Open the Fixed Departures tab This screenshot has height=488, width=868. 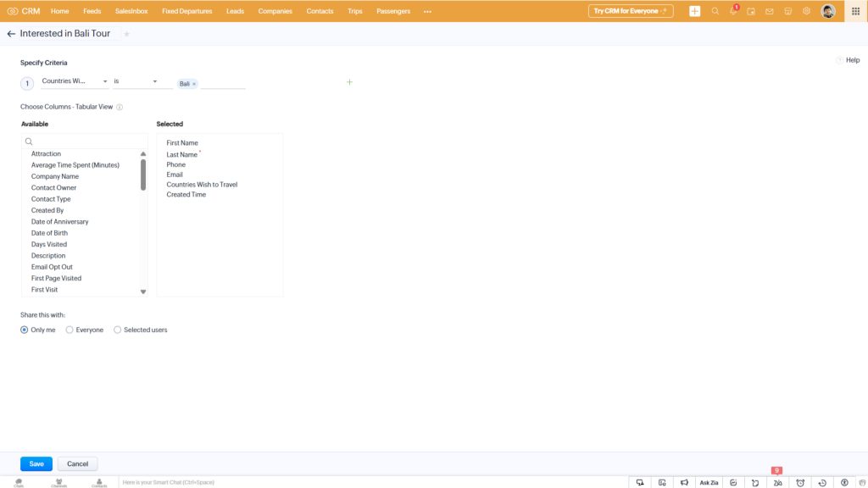pyautogui.click(x=187, y=11)
